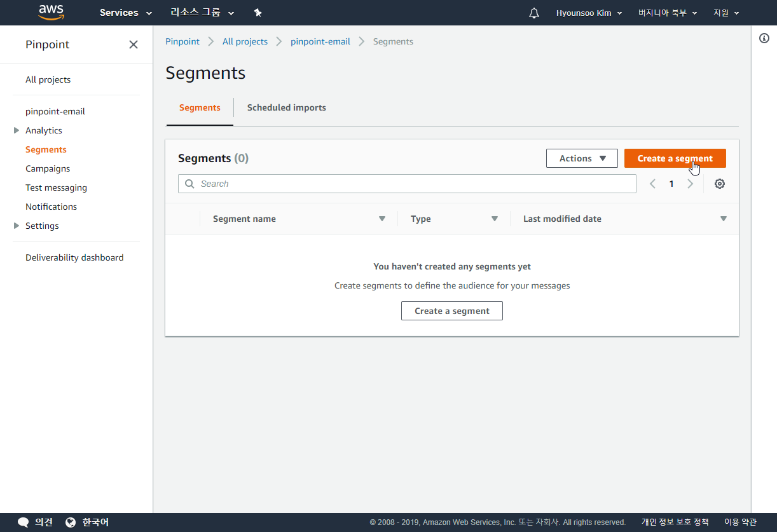Click All projects breadcrumb link
The height and width of the screenshot is (532, 777).
click(x=245, y=41)
